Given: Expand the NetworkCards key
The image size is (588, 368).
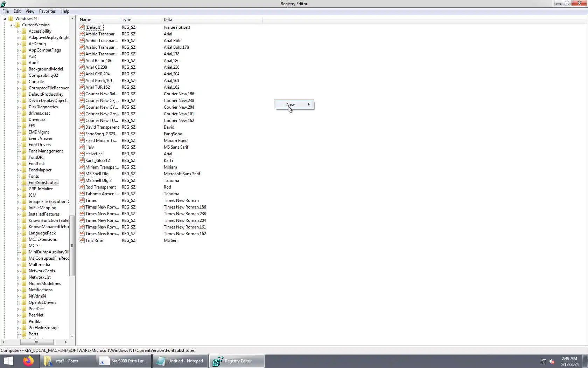Looking at the screenshot, I should (x=18, y=271).
